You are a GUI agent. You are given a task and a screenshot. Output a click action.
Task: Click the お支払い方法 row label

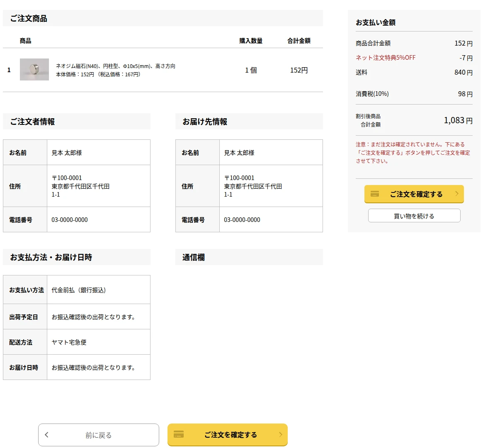tap(27, 290)
